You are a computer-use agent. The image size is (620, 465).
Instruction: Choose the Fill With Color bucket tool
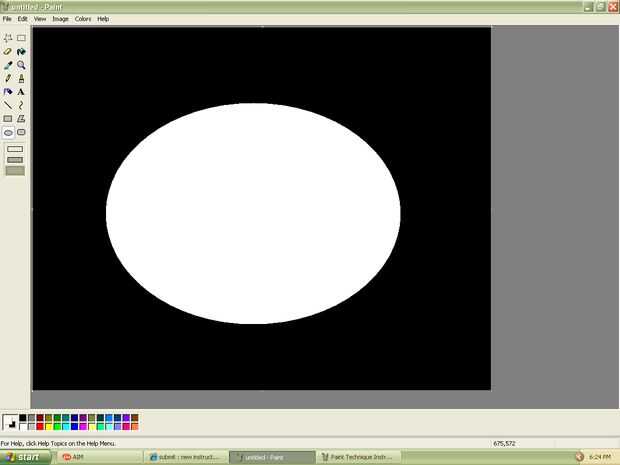pyautogui.click(x=21, y=51)
